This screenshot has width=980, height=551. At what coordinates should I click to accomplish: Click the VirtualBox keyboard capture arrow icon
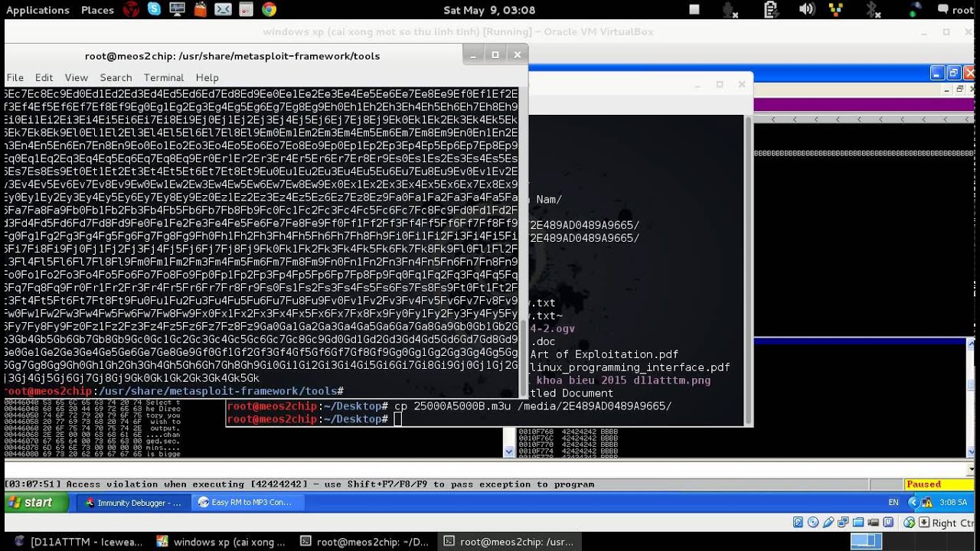(924, 523)
